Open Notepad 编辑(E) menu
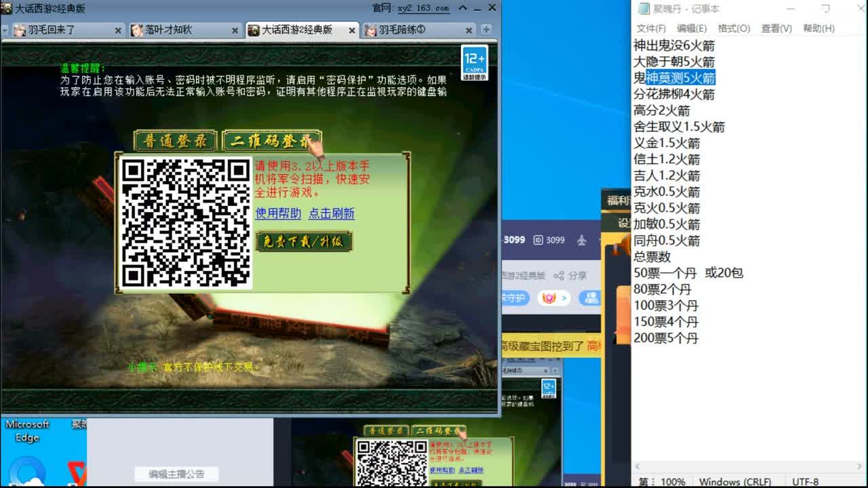This screenshot has height=488, width=868. [692, 28]
